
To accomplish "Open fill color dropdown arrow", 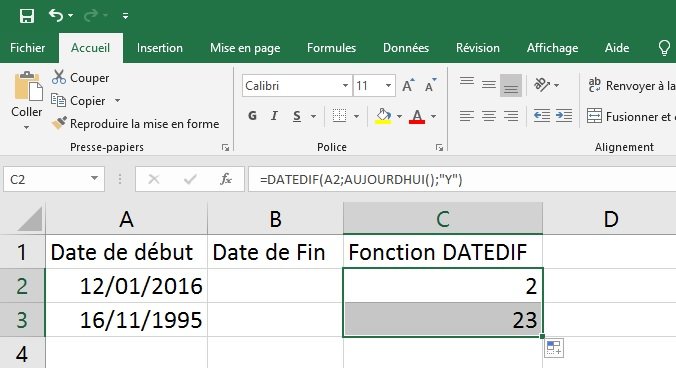I will tap(399, 116).
